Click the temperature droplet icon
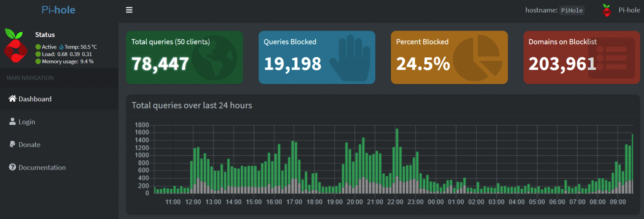This screenshot has width=644, height=219. click(61, 47)
